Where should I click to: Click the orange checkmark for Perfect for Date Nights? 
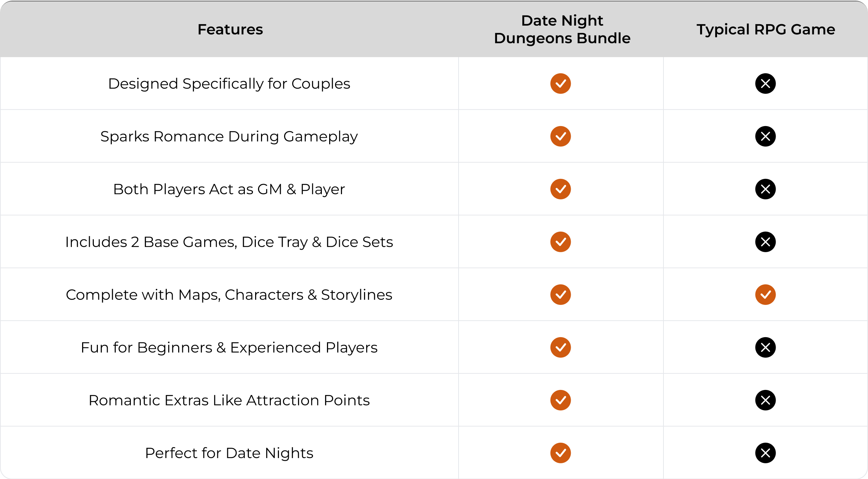[x=560, y=453]
